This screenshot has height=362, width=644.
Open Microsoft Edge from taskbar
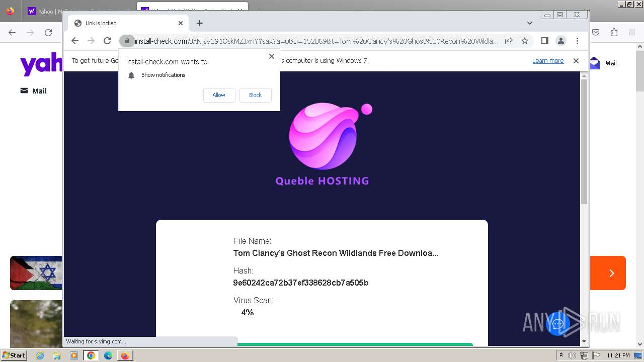(x=108, y=355)
